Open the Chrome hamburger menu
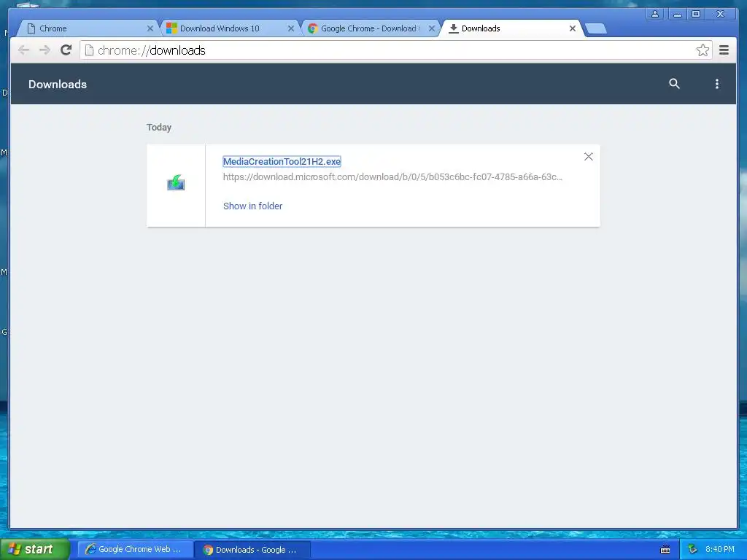Viewport: 747px width, 560px height. click(x=724, y=50)
